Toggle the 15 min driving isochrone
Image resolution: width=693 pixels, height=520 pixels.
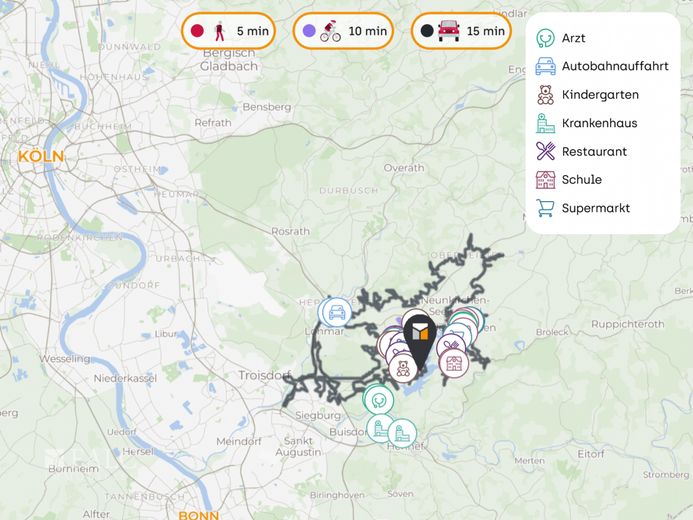[461, 31]
